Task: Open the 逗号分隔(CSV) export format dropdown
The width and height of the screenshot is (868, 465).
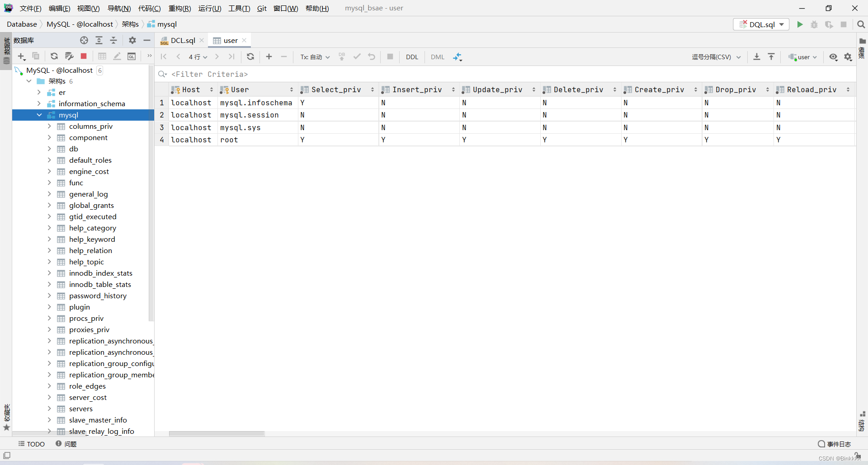Action: pos(716,57)
